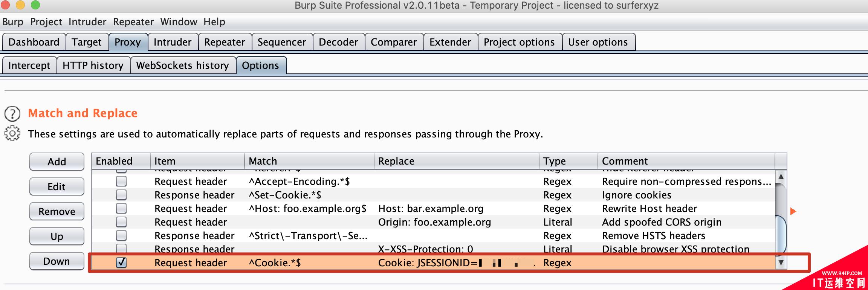Switch to the Dashboard tab

pyautogui.click(x=34, y=42)
